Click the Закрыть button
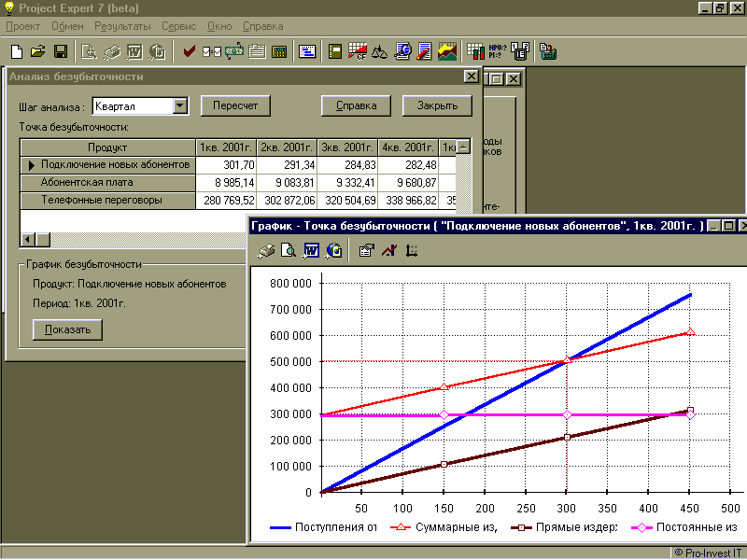Image resolution: width=747 pixels, height=560 pixels. click(437, 105)
